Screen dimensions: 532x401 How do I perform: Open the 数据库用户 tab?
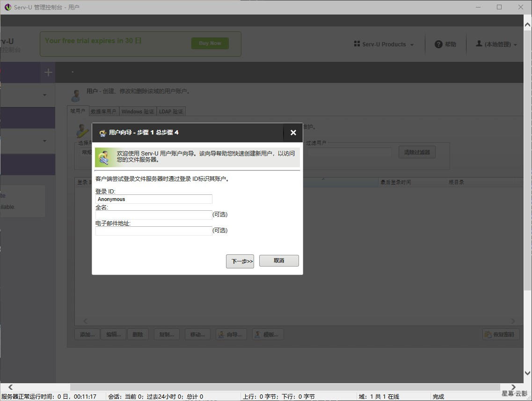pos(103,111)
